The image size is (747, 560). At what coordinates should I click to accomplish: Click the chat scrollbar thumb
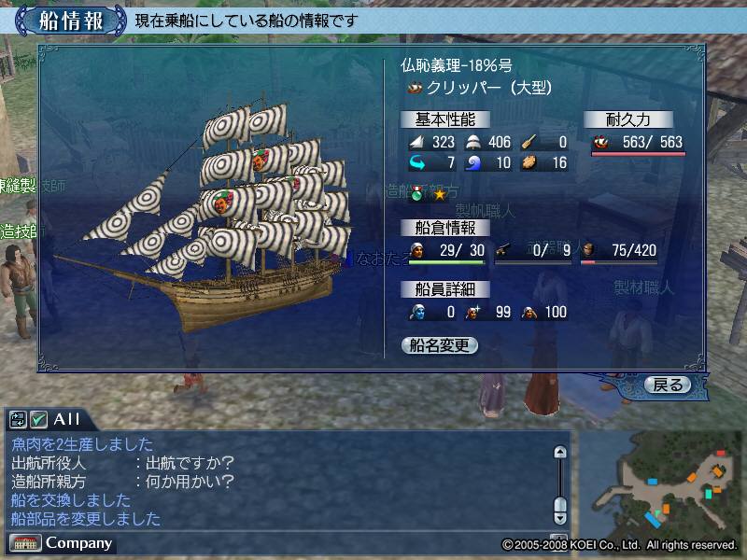[560, 504]
